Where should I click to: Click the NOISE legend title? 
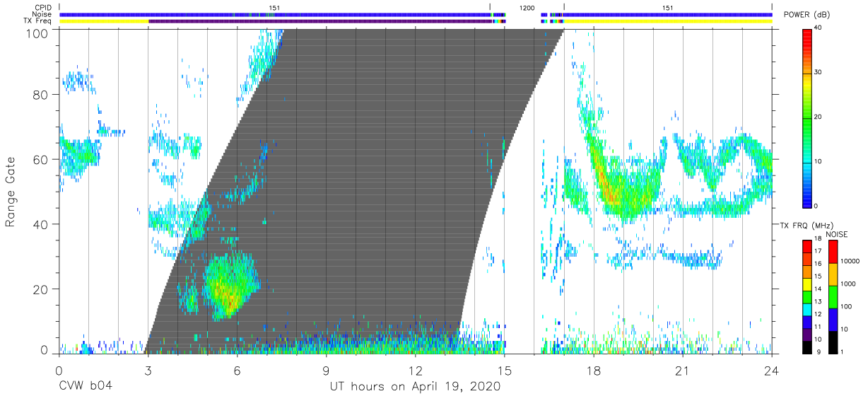point(836,234)
